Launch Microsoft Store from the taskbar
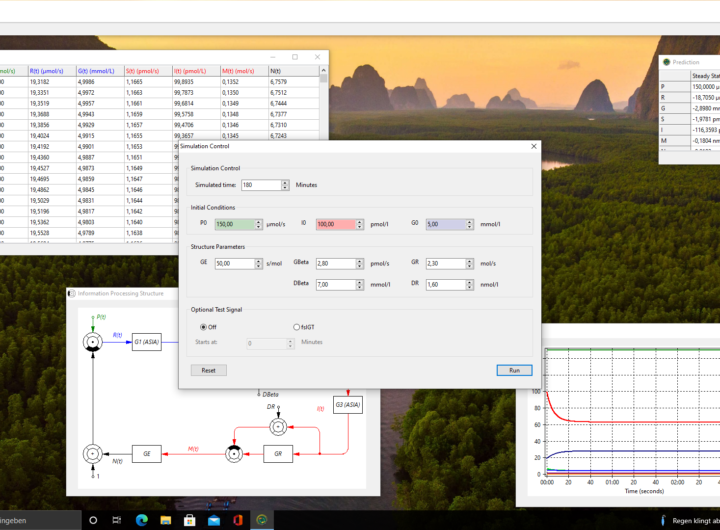The height and width of the screenshot is (530, 720). tap(189, 520)
